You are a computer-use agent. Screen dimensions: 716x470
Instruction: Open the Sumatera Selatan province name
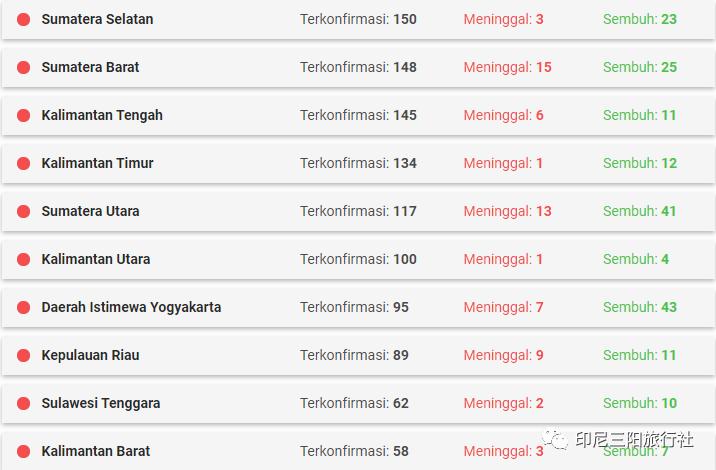[x=97, y=20]
